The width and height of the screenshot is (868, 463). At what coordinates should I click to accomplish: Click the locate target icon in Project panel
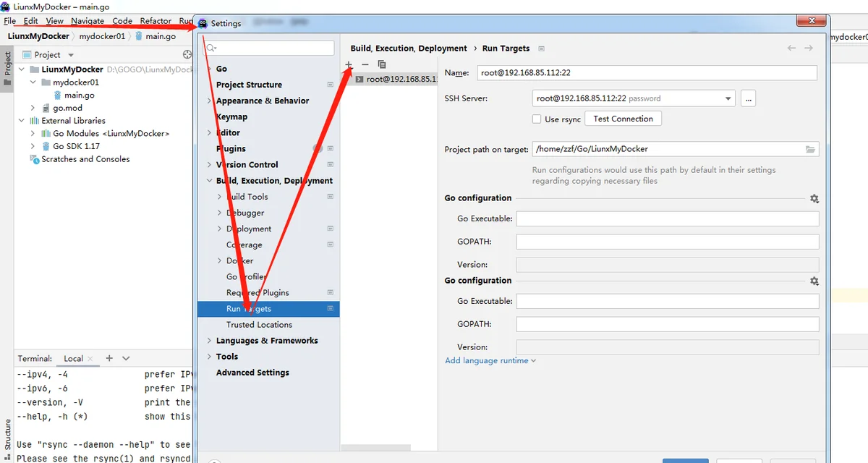187,54
